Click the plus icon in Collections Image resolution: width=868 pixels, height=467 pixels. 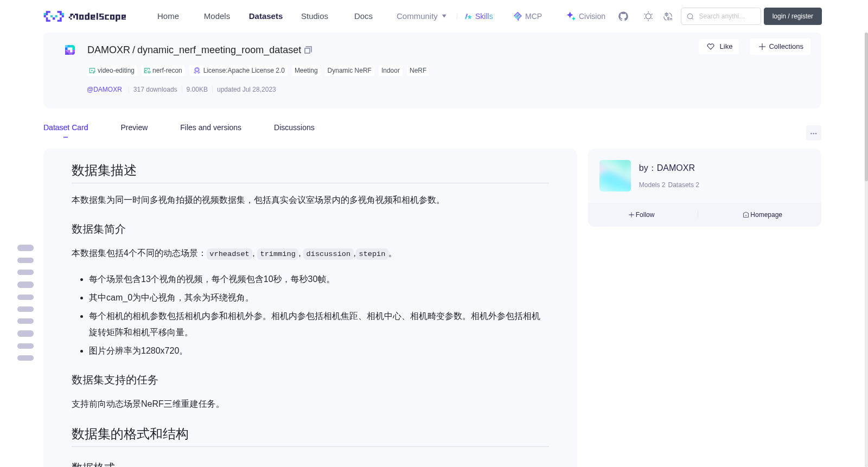click(x=762, y=47)
